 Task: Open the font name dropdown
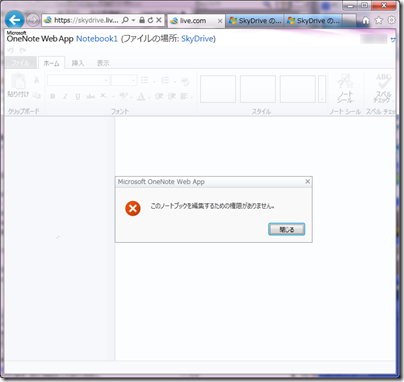pyautogui.click(x=106, y=80)
